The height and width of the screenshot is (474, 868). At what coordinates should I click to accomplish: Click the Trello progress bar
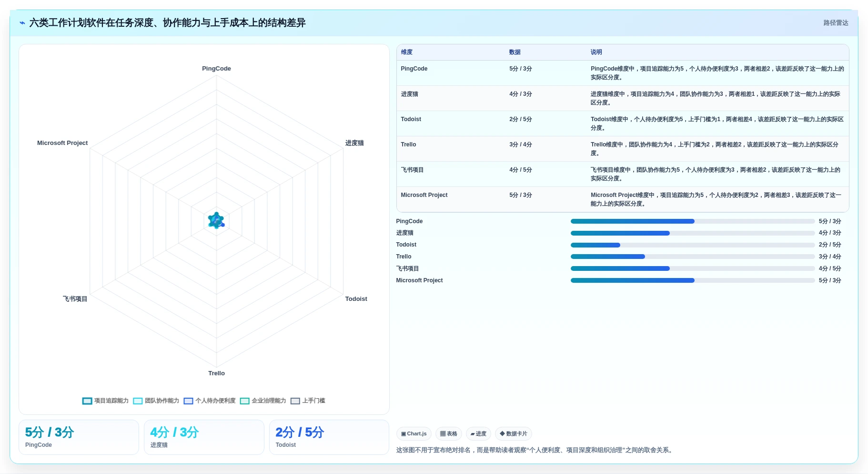[x=693, y=257]
